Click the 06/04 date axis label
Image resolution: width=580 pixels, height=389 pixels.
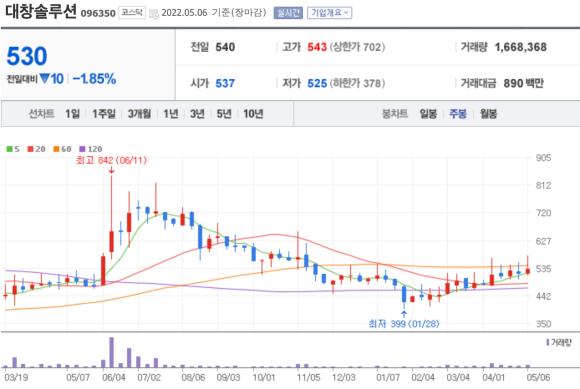point(114,378)
